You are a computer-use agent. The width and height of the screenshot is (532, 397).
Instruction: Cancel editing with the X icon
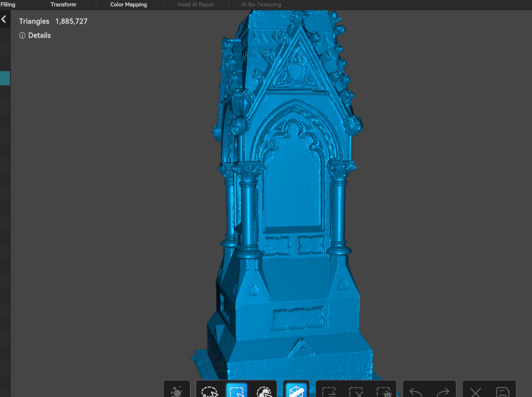(475, 391)
